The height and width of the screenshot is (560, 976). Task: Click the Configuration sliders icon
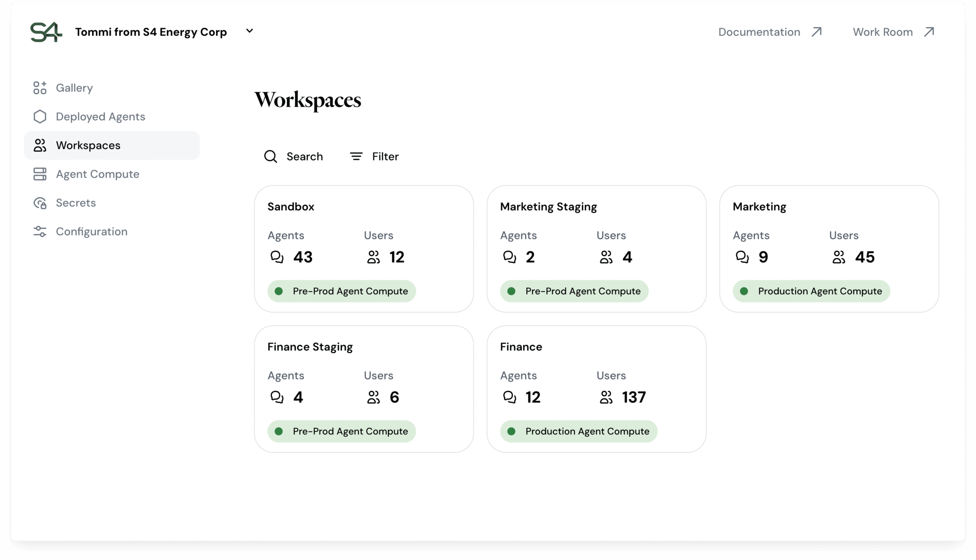coord(40,232)
